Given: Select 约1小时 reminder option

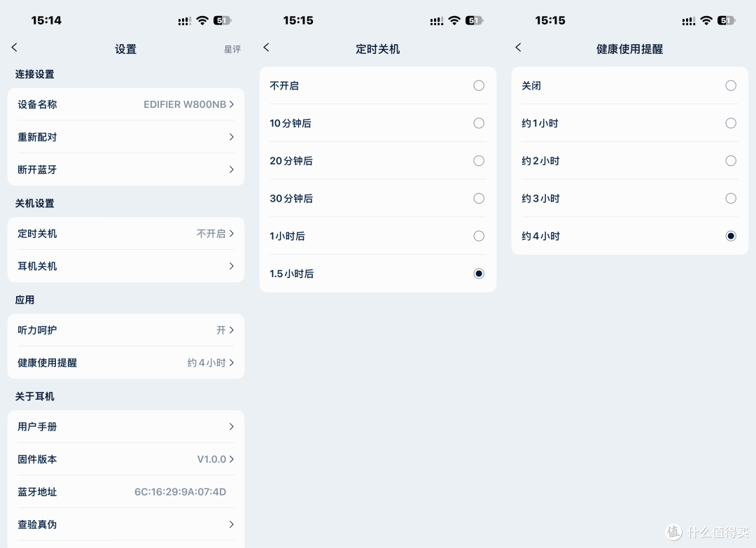Looking at the screenshot, I should click(731, 123).
